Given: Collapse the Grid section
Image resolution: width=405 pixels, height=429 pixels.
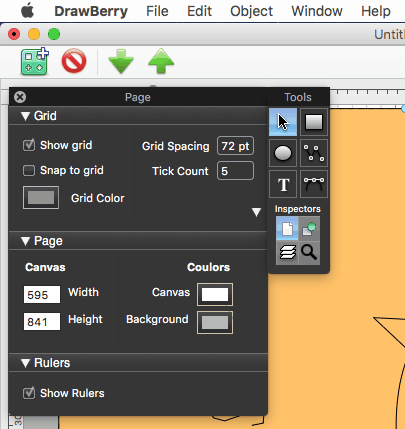Looking at the screenshot, I should point(25,116).
